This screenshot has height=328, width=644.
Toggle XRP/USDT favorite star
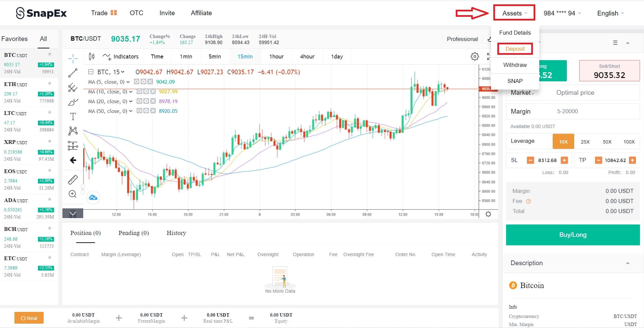(x=50, y=141)
